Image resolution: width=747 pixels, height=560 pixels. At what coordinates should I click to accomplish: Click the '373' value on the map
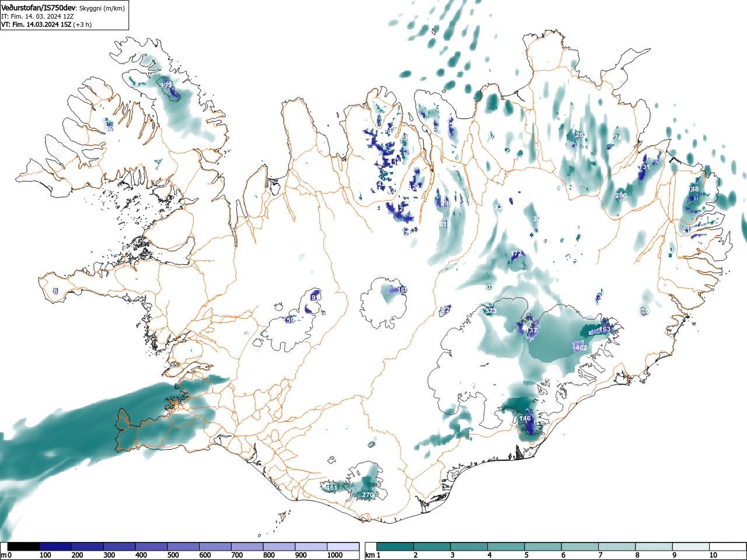(490, 311)
